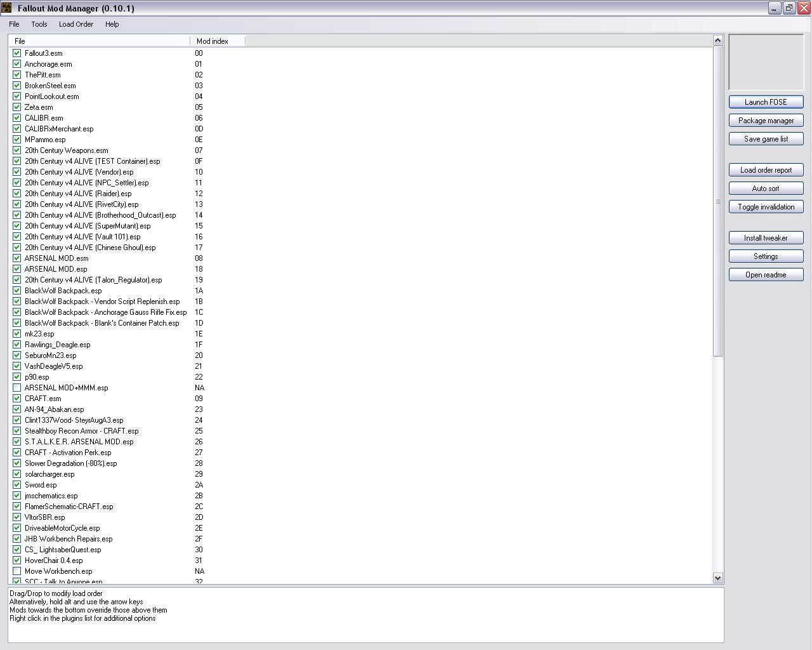The image size is (812, 650).
Task: Disable the CALIBR.esm plugin checkbox
Action: tap(17, 118)
